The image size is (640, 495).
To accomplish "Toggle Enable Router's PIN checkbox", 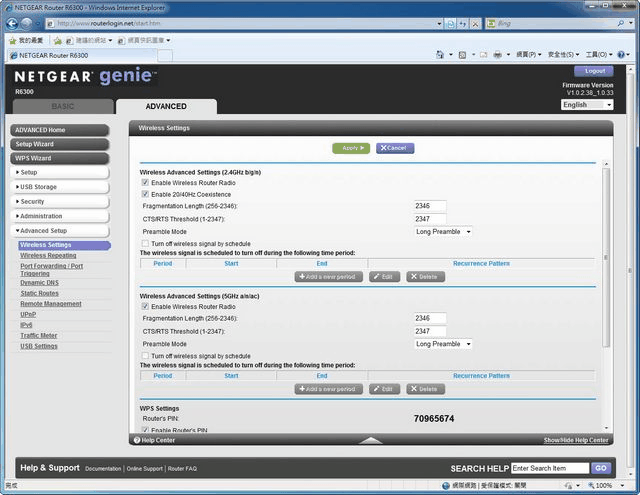I will [x=145, y=429].
